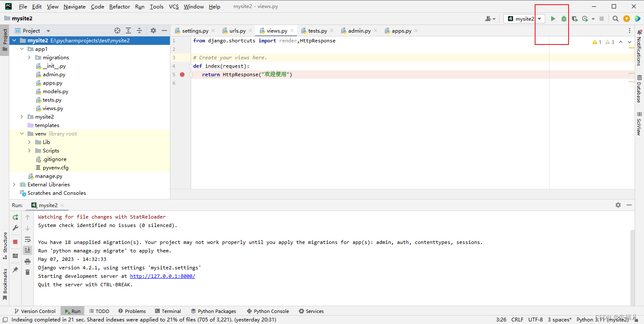The image size is (644, 324).
Task: Expand the Lib folder
Action: click(29, 142)
